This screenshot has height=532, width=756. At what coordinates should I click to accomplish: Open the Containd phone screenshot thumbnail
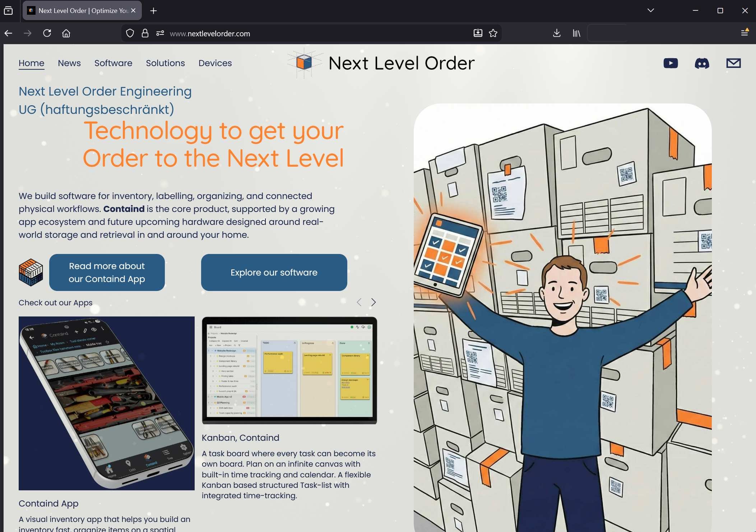[107, 403]
